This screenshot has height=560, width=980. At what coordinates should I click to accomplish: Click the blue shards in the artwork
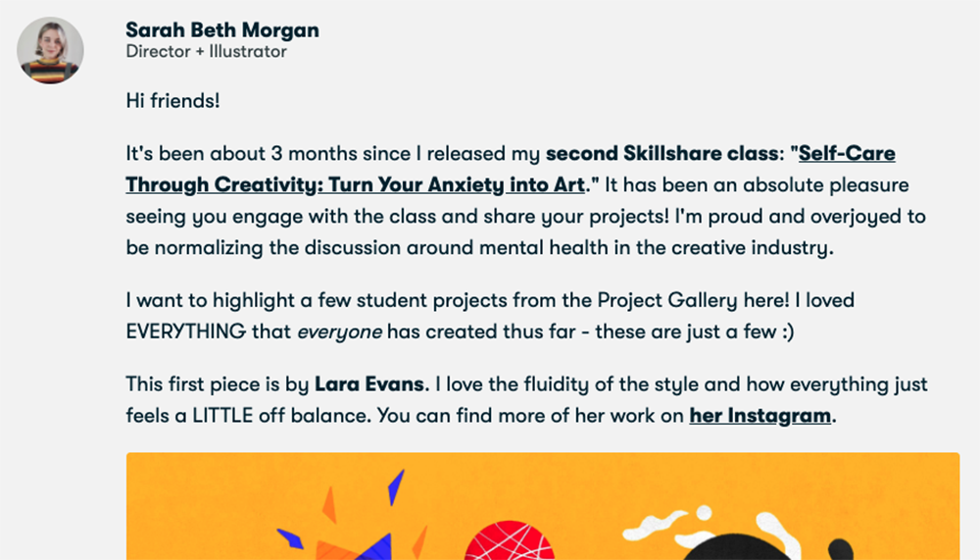tap(396, 487)
